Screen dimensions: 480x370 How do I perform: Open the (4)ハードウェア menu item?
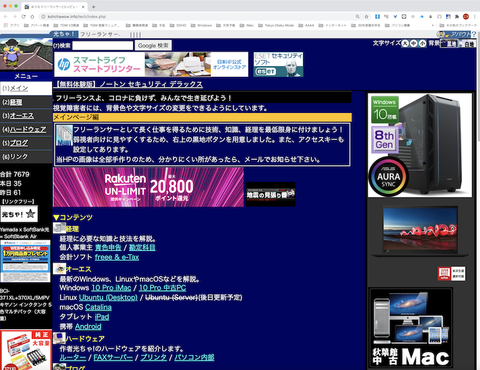(x=26, y=129)
